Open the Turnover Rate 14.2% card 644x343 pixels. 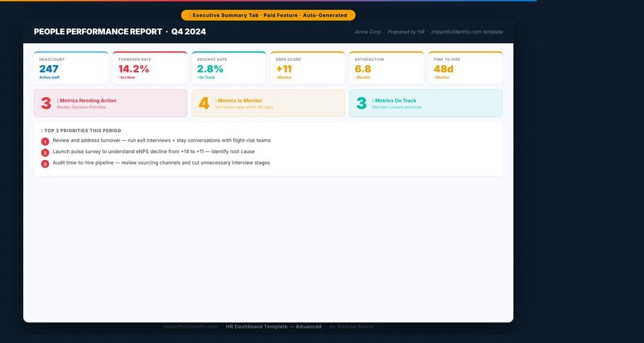[150, 68]
